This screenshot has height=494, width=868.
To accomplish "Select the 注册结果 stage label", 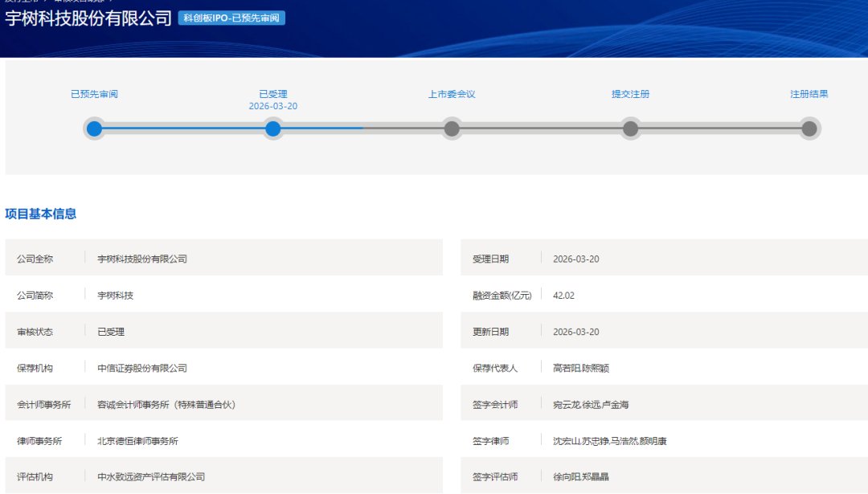I will click(807, 93).
